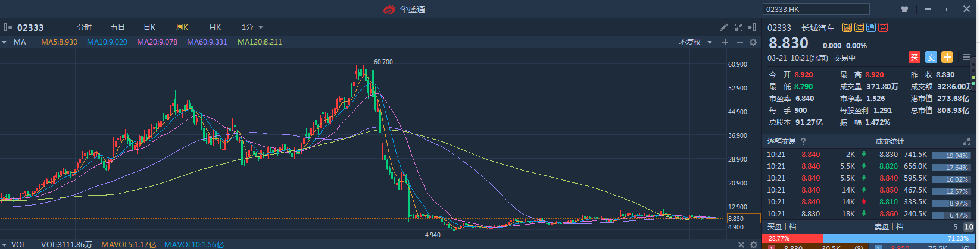Open MA indicator settings gear

[753, 42]
